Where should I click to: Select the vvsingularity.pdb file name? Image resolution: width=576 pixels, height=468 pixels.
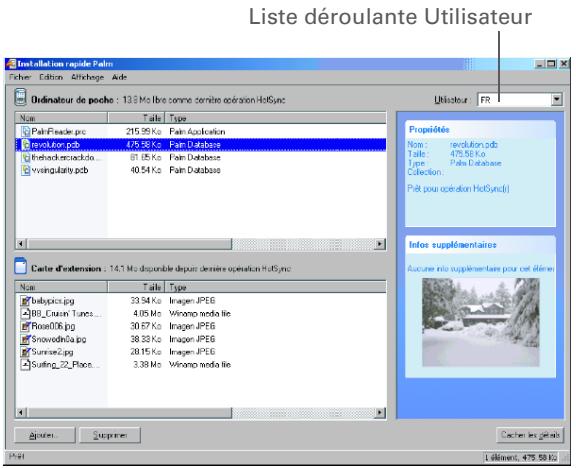click(x=60, y=170)
